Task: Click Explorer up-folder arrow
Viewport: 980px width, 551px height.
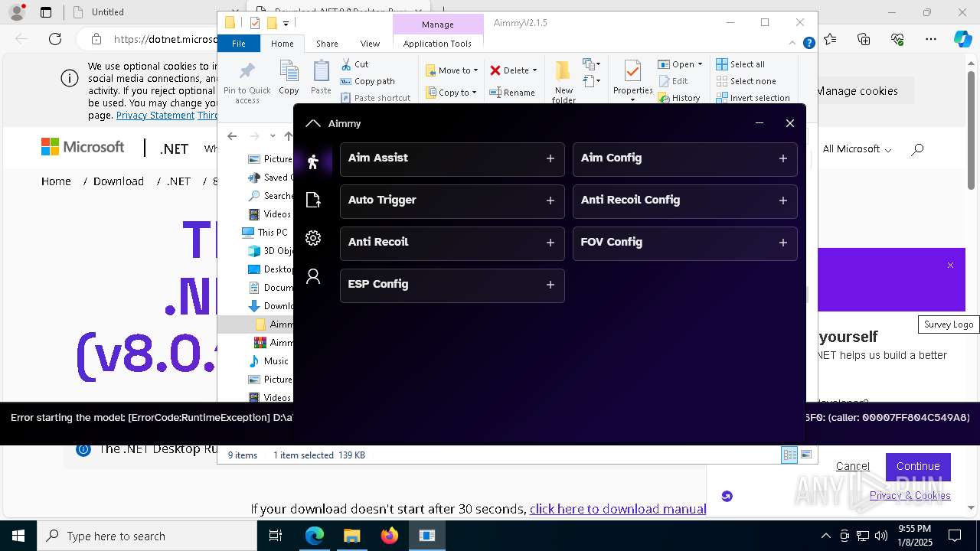Action: tap(288, 136)
